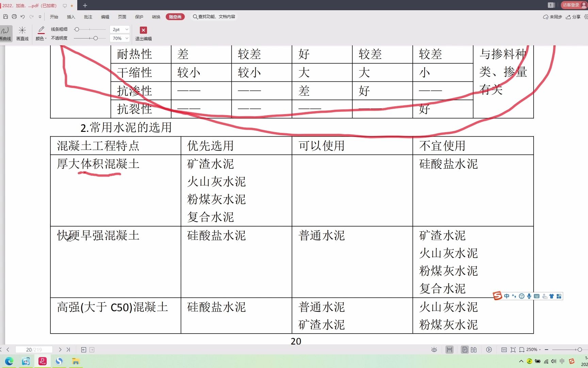Save the document using the save icon
The image size is (588, 368).
(x=5, y=16)
